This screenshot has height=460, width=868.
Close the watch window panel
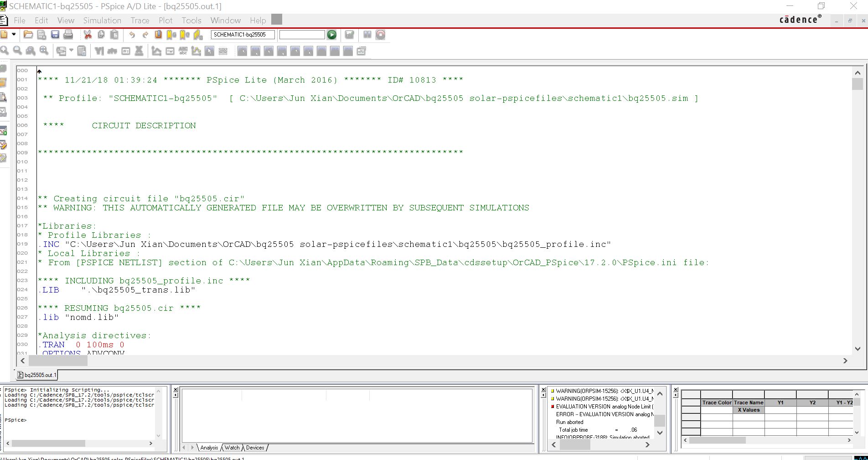coord(176,390)
